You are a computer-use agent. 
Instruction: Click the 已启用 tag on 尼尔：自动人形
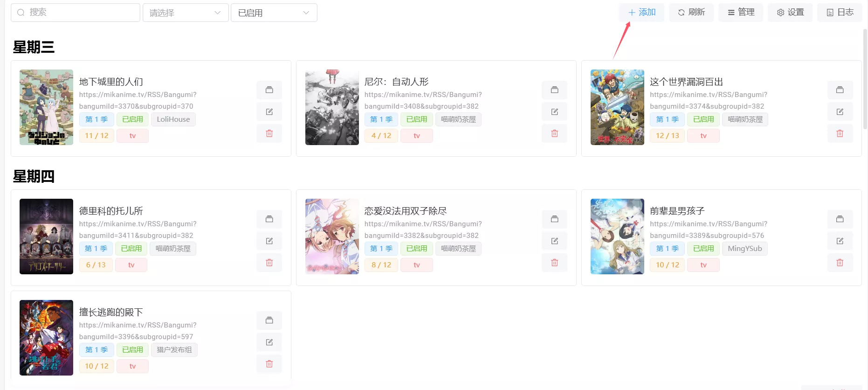pos(417,119)
